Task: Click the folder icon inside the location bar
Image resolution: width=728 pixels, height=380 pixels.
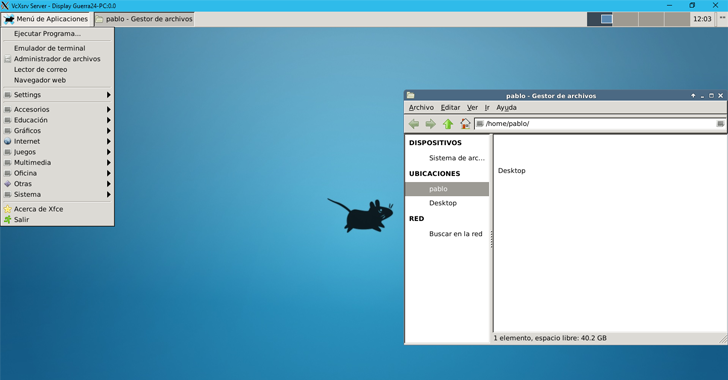Action: point(480,124)
